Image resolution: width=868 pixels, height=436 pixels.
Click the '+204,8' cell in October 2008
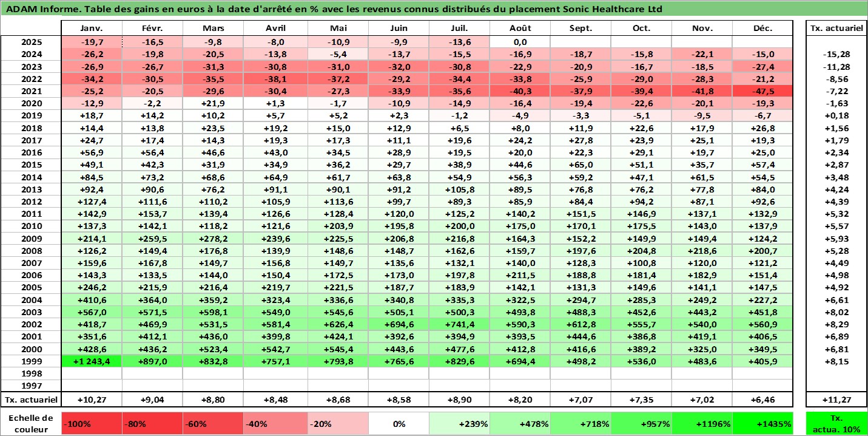641,251
